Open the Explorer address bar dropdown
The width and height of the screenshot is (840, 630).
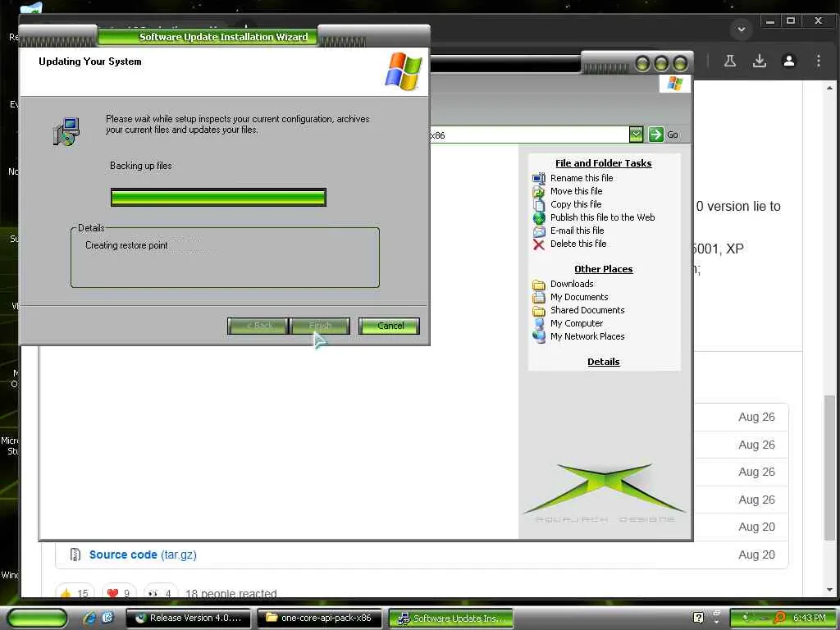point(636,135)
